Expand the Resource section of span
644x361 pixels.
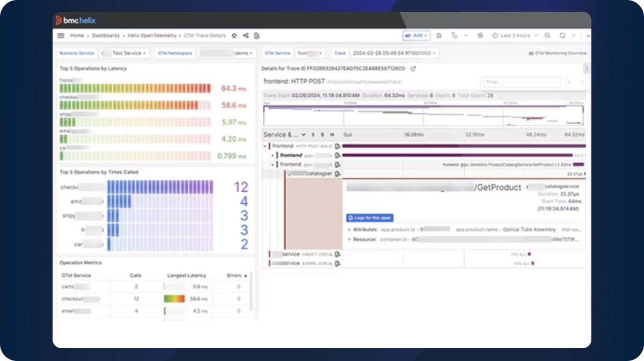click(363, 239)
